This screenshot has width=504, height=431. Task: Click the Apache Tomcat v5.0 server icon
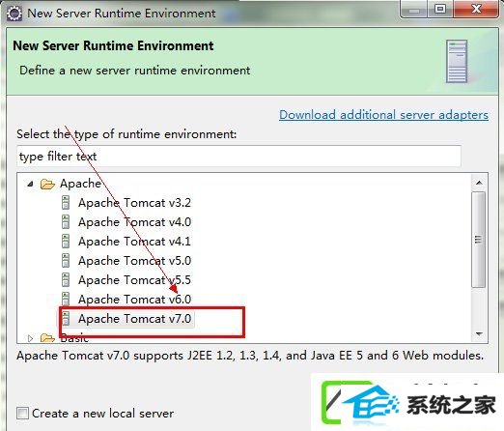(66, 261)
